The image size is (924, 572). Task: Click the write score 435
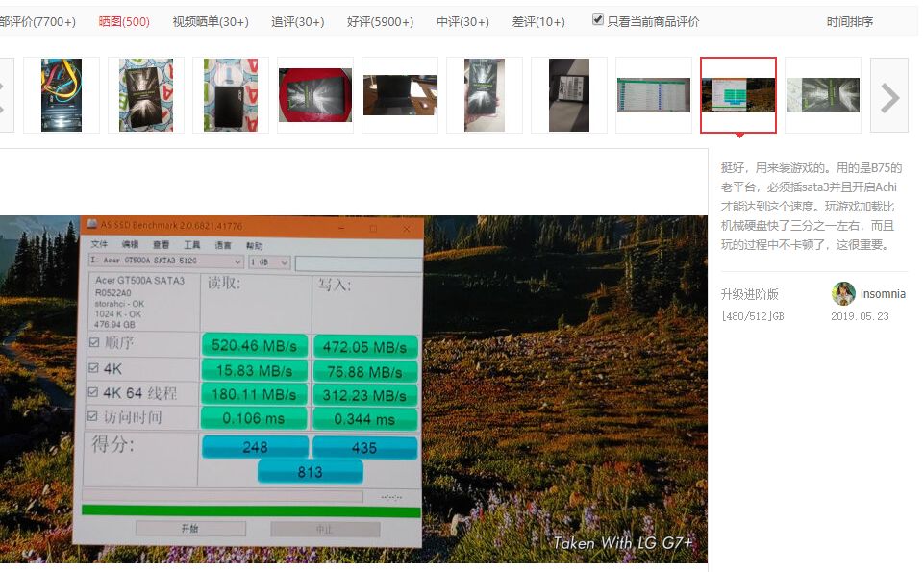(364, 448)
